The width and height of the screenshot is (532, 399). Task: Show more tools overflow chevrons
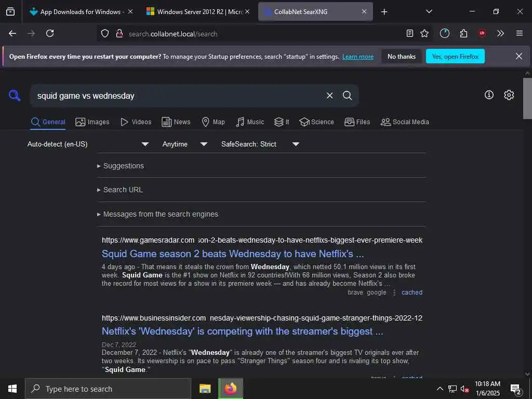click(500, 33)
